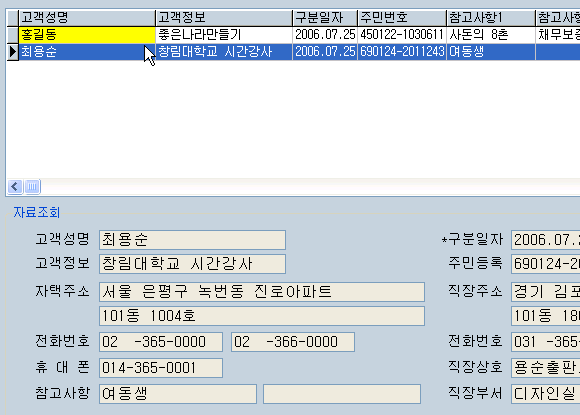Screen dimensions: 580x415
Task: Click the address detail field 101동 1004호
Action: [262, 316]
